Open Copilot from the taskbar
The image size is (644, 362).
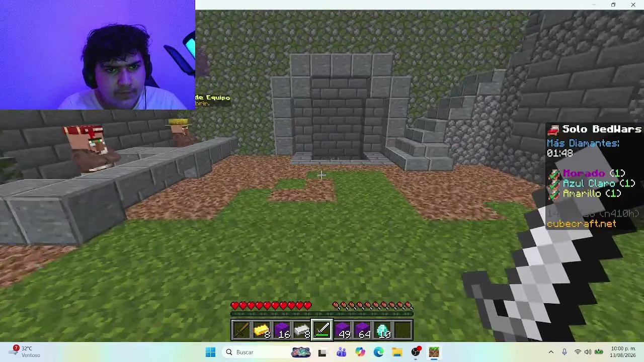[360, 352]
